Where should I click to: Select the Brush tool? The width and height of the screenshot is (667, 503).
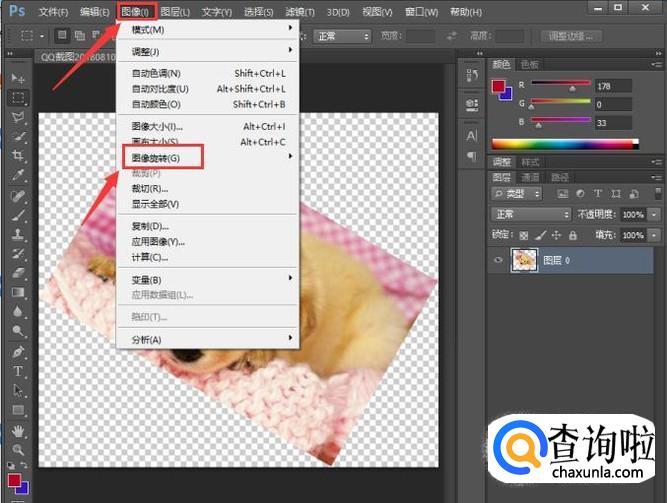[x=18, y=215]
